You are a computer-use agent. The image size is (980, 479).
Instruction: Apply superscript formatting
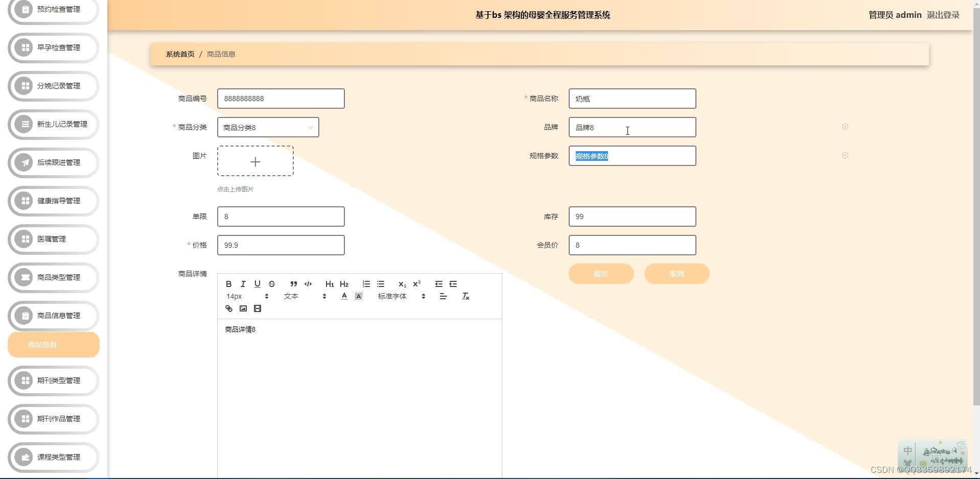417,284
